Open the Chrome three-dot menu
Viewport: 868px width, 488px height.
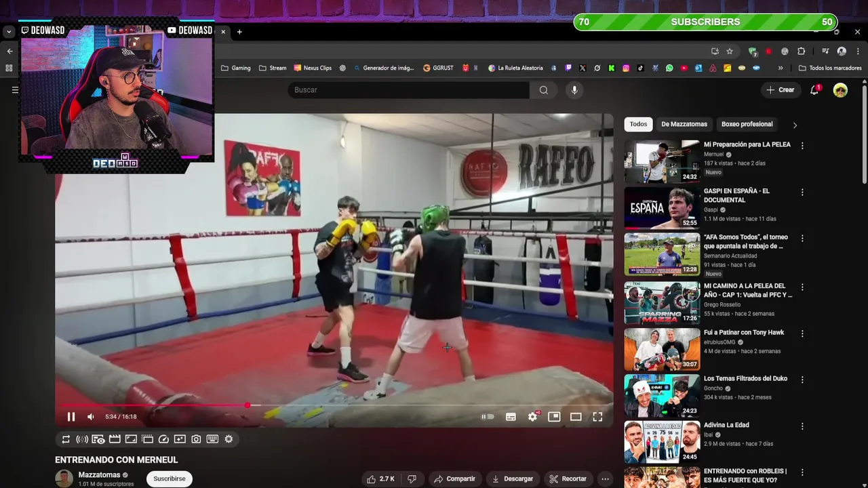(858, 51)
